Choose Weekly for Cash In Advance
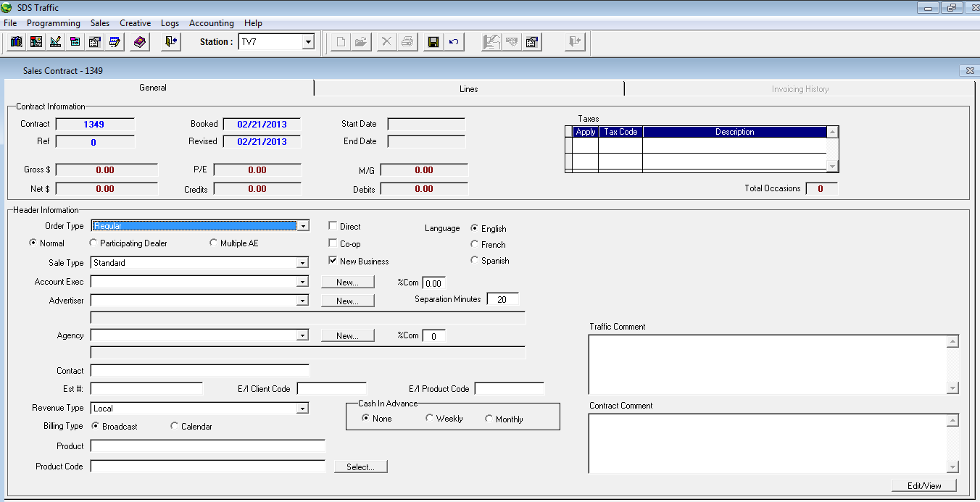Image resolution: width=980 pixels, height=502 pixels. click(x=430, y=419)
